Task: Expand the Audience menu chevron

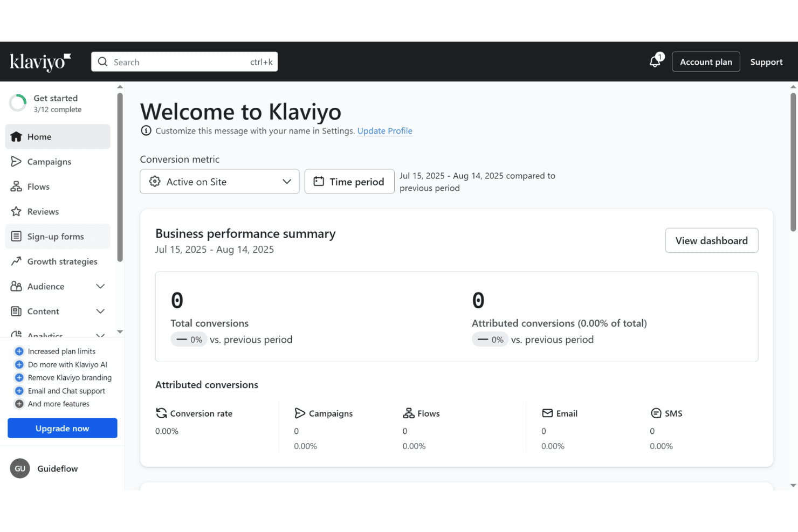Action: pos(100,286)
